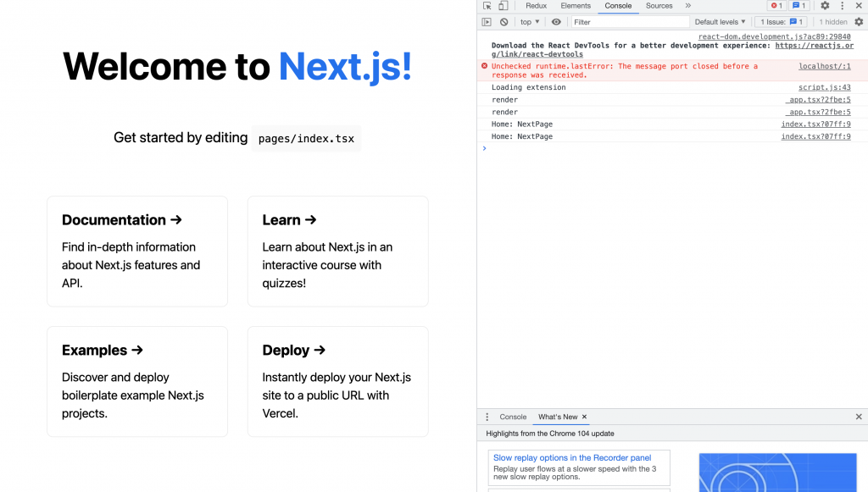Click the first render log message
The height and width of the screenshot is (492, 868).
coord(505,100)
